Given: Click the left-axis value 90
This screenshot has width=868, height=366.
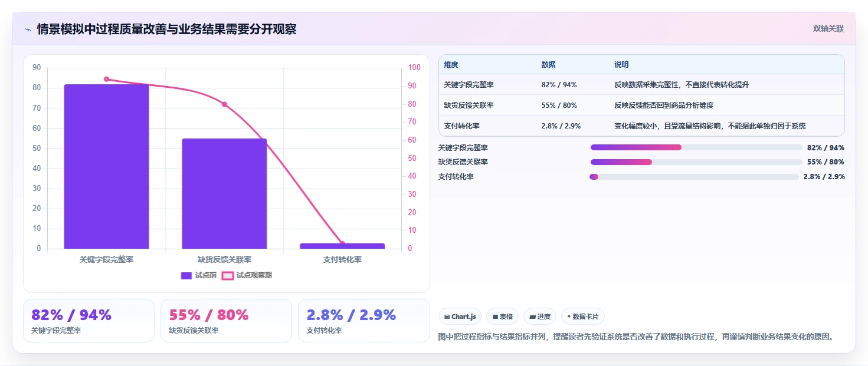Looking at the screenshot, I should click(37, 68).
